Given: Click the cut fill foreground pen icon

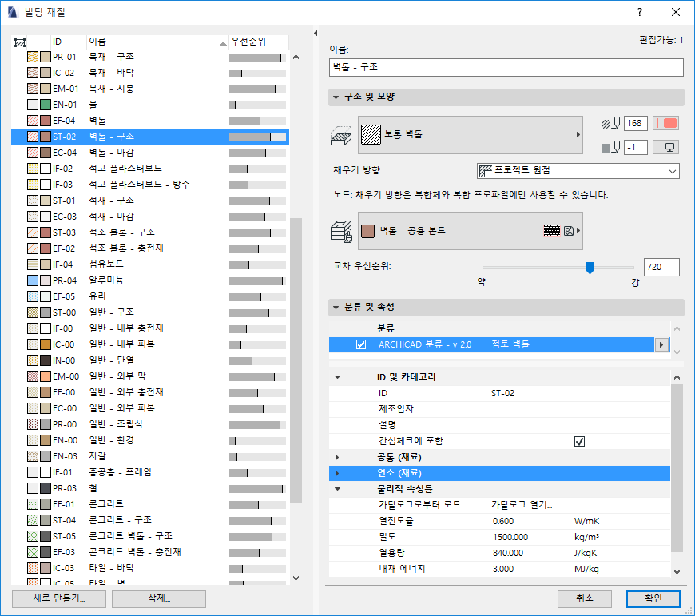Looking at the screenshot, I should point(611,124).
